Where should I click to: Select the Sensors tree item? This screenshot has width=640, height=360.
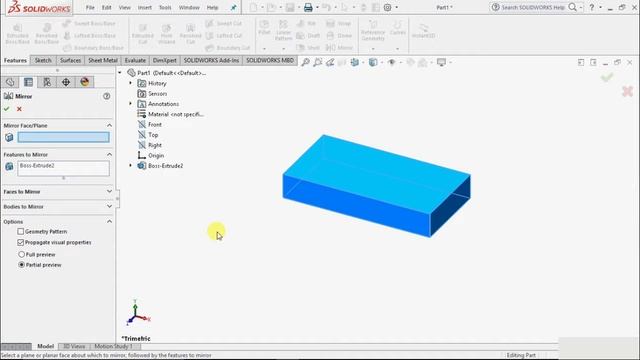(157, 93)
